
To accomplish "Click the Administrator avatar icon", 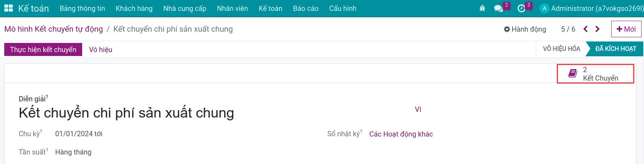I will [x=545, y=8].
